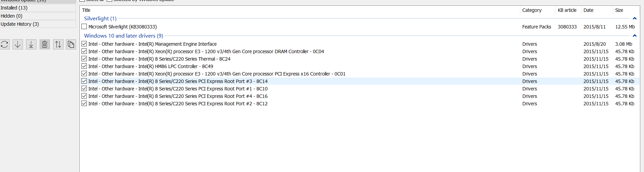
Task: Open the Installed (13) list
Action: tap(38, 8)
